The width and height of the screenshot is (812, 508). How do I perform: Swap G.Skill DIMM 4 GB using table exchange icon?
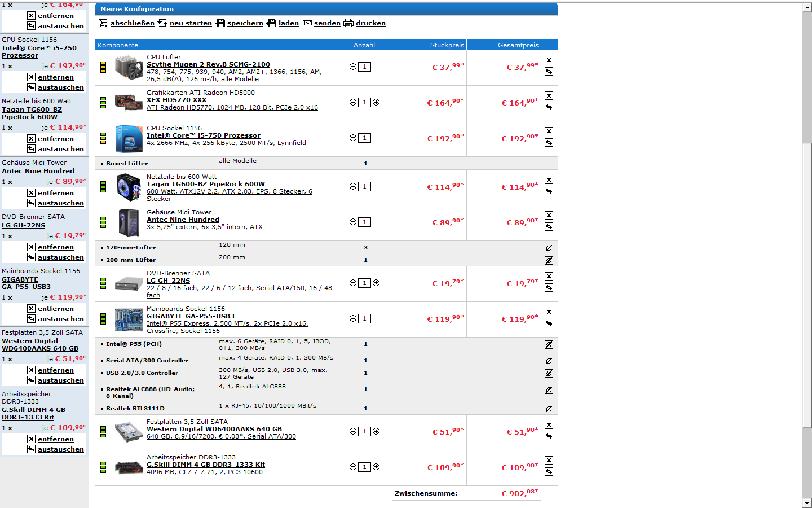tap(549, 472)
